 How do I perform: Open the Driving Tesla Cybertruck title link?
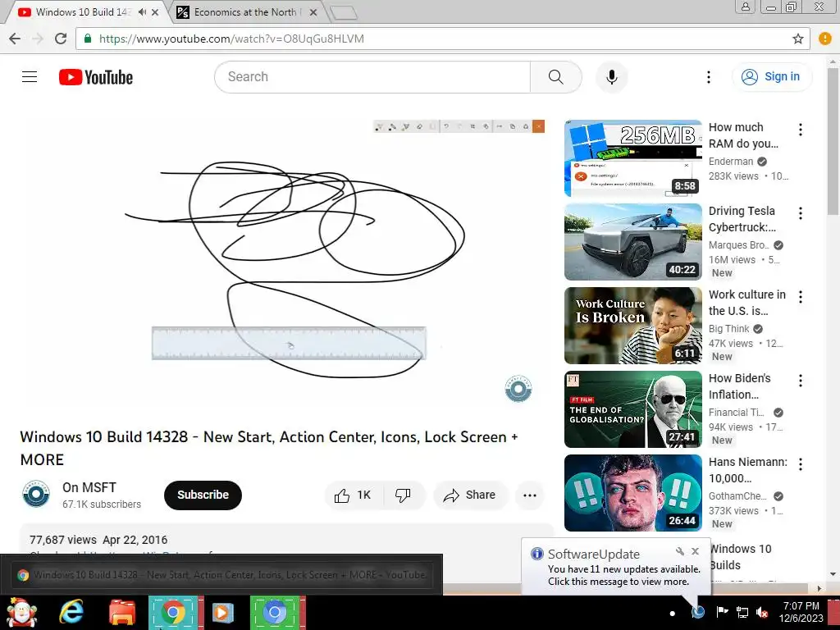point(742,218)
